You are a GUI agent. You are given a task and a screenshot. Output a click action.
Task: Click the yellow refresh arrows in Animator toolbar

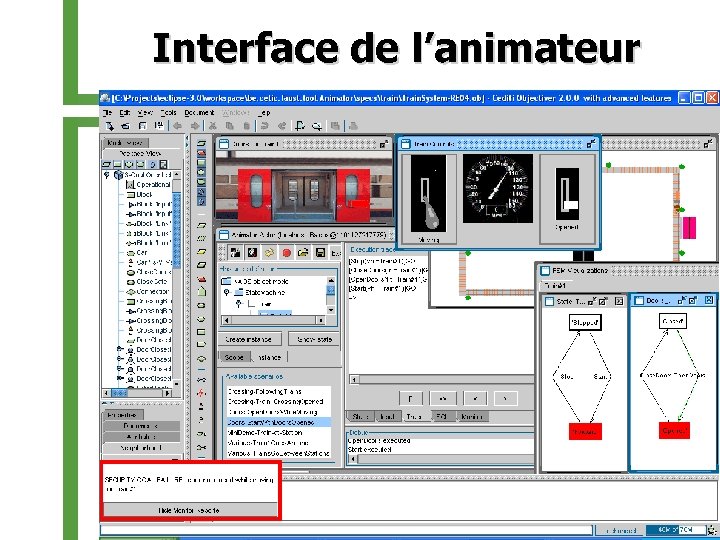269,253
